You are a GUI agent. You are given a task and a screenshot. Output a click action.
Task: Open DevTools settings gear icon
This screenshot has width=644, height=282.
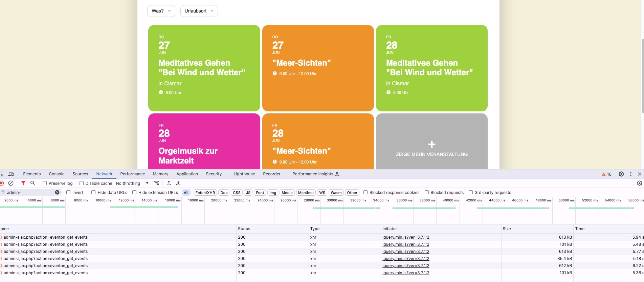click(621, 174)
